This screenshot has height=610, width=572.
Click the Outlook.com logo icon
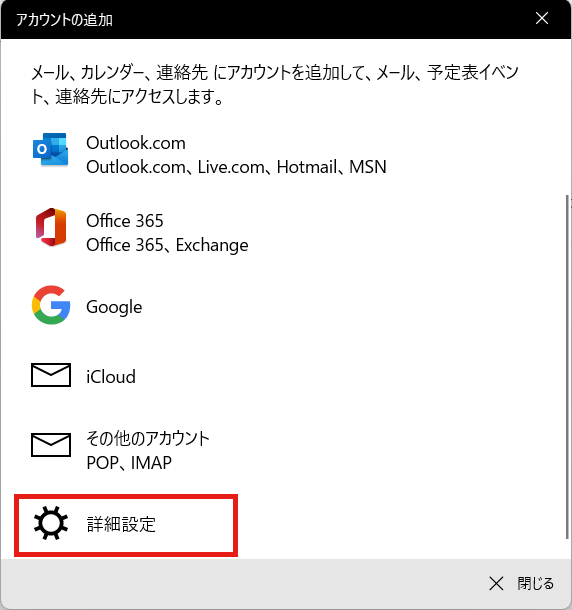51,149
